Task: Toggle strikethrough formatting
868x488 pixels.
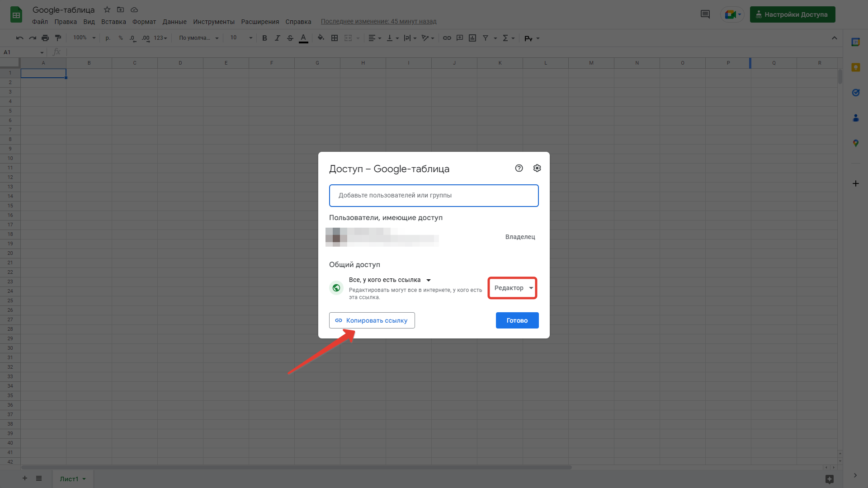Action: (290, 38)
